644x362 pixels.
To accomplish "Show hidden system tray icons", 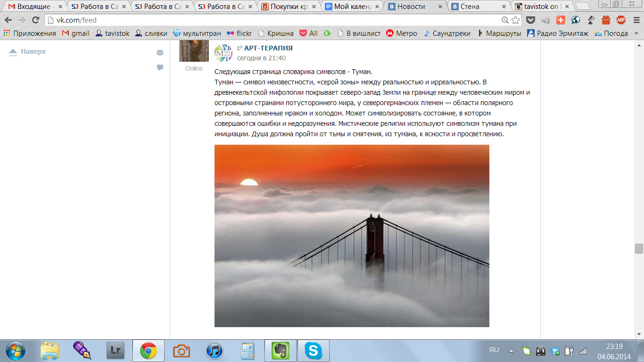I will 511,351.
